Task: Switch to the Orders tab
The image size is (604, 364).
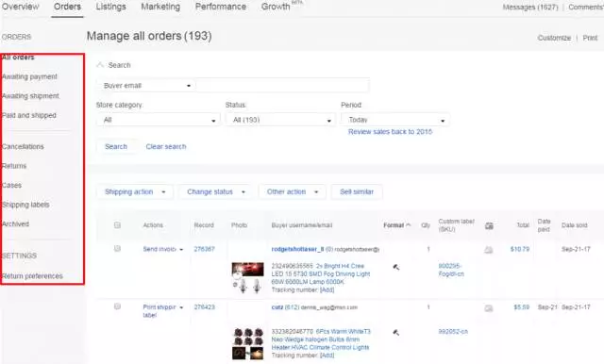Action: click(x=67, y=7)
